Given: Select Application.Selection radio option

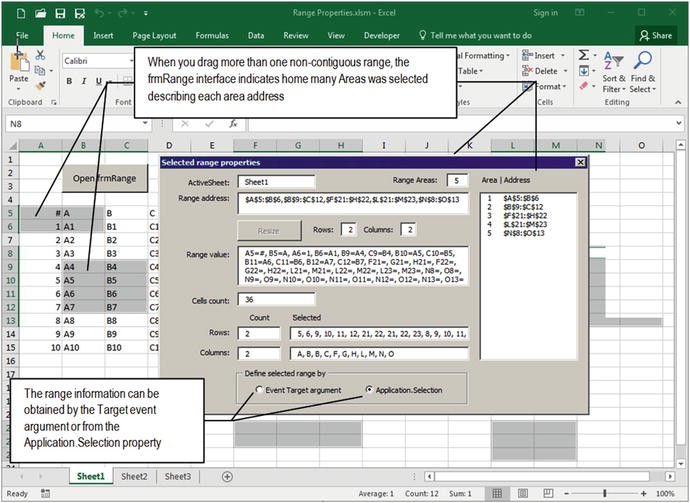Looking at the screenshot, I should [x=369, y=389].
